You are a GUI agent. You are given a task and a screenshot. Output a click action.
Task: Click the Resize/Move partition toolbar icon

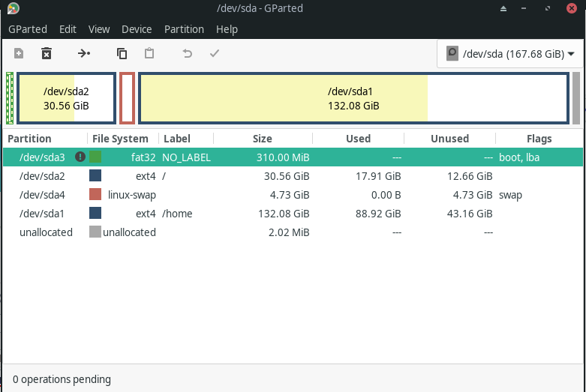tap(84, 53)
